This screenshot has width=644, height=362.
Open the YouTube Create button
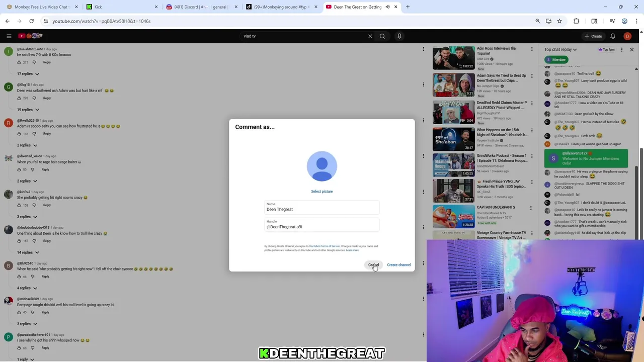[x=593, y=36]
